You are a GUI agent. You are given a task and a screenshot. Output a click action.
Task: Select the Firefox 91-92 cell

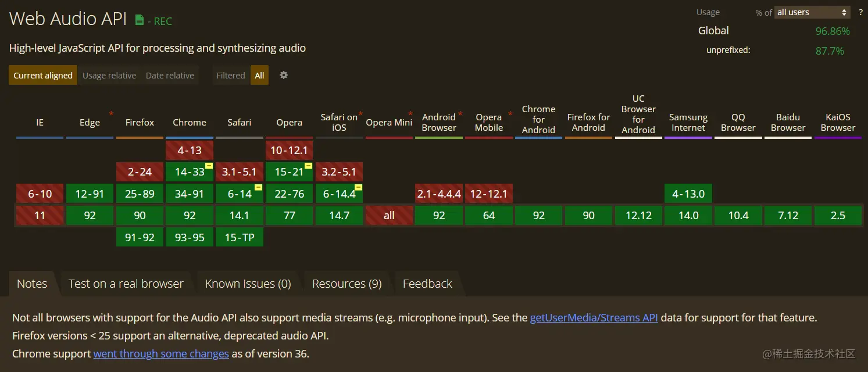tap(140, 237)
